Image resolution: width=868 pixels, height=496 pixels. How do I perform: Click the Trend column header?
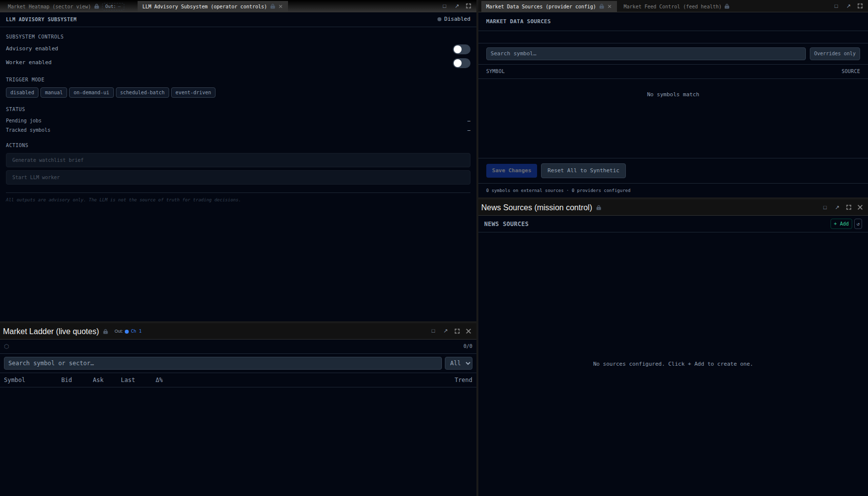[x=463, y=380]
